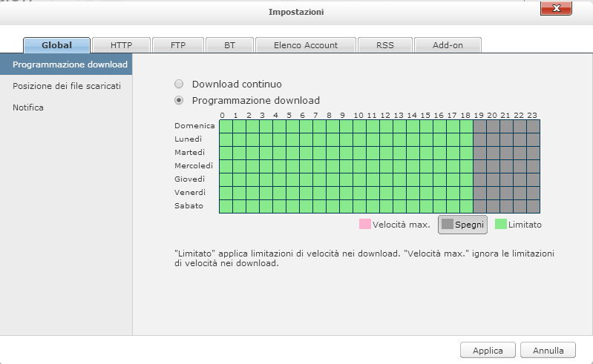Screen dimensions: 593x364
Task: Open Posizione dei file scaricati section
Action: [66, 86]
